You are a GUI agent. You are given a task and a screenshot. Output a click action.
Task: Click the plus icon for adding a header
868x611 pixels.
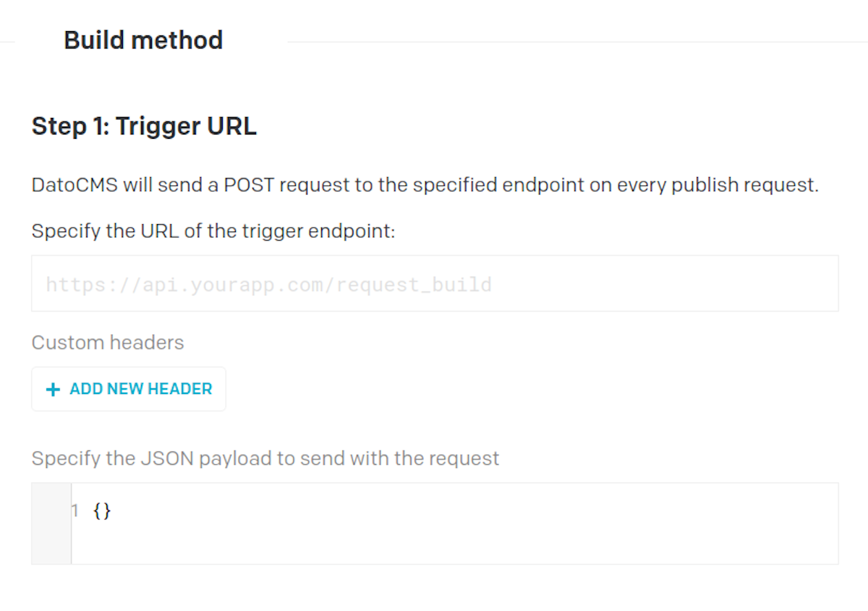pos(52,390)
